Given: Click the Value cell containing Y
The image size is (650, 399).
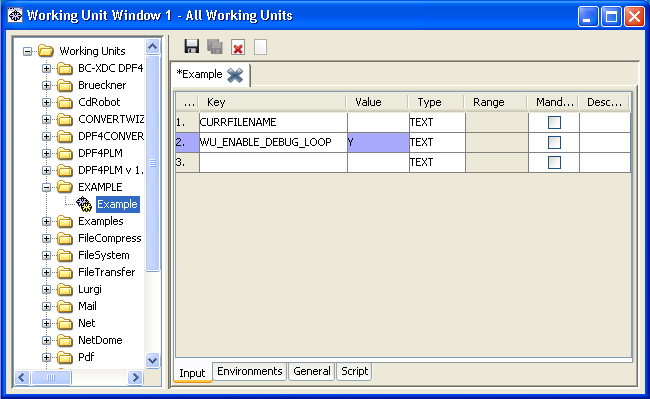Looking at the screenshot, I should tap(378, 142).
